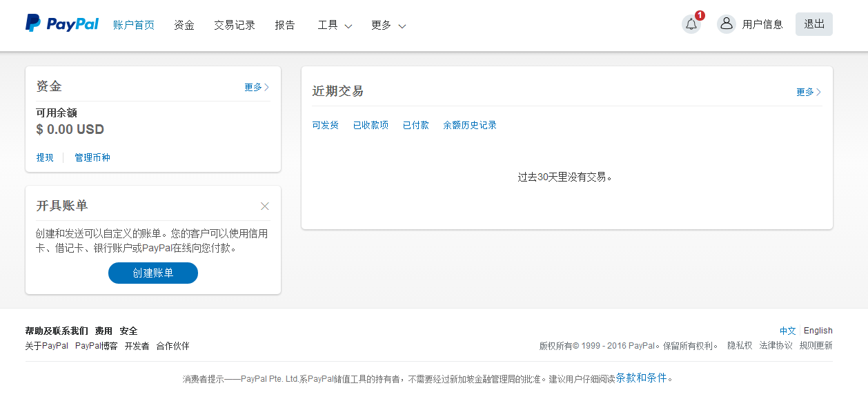The image size is (868, 408).
Task: Open the 隐私权 footer link
Action: (740, 346)
